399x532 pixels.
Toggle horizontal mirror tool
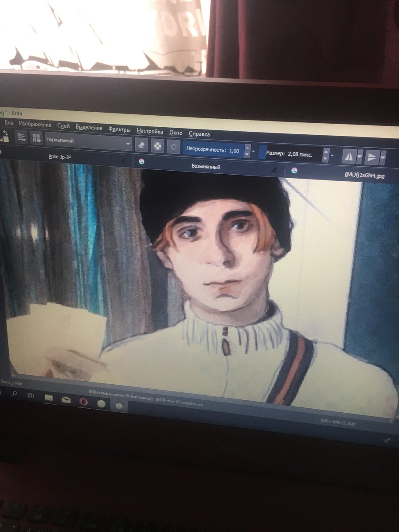(348, 157)
